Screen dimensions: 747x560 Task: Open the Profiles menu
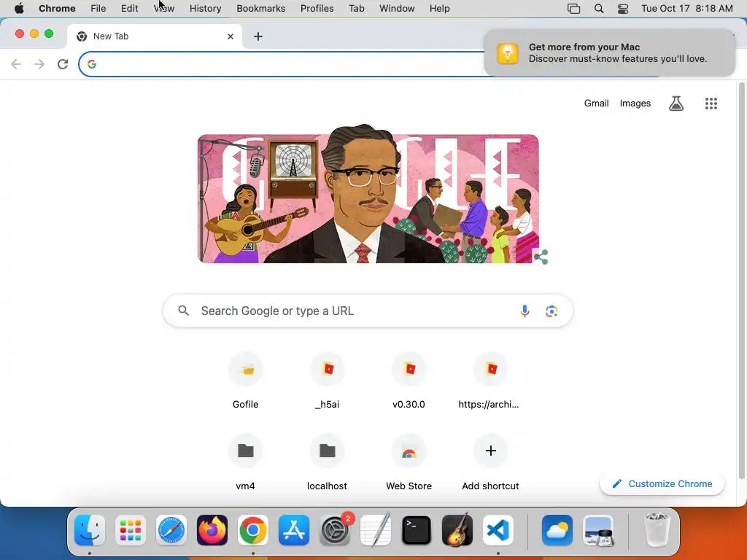pyautogui.click(x=317, y=9)
